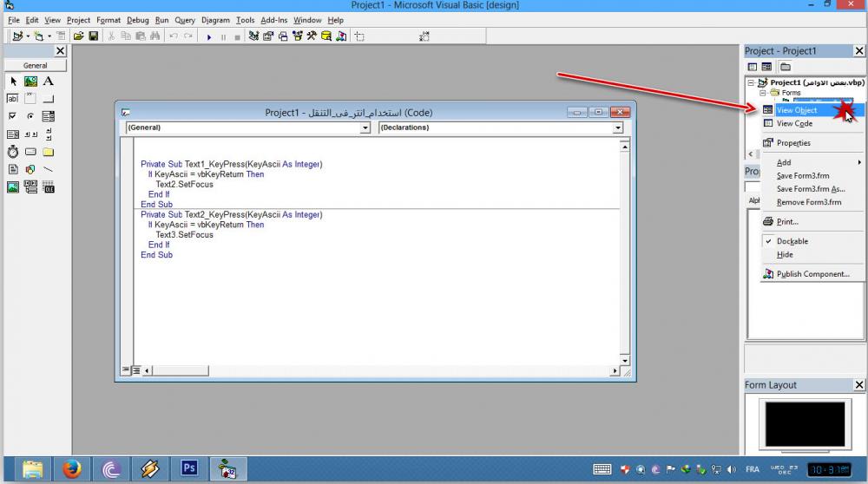Switch to Procedure View in code window
The height and width of the screenshot is (484, 868).
click(126, 370)
